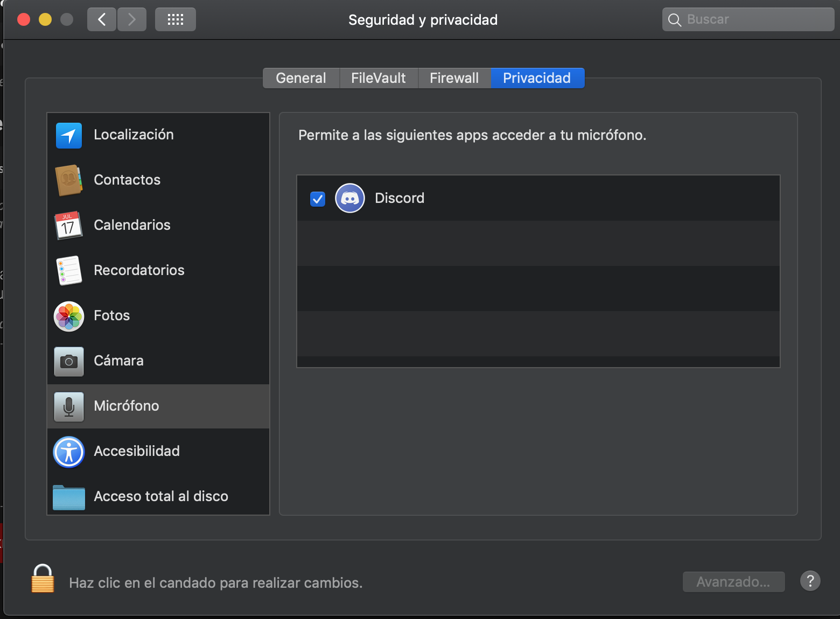
Task: Select the Discord app icon
Action: (x=350, y=198)
